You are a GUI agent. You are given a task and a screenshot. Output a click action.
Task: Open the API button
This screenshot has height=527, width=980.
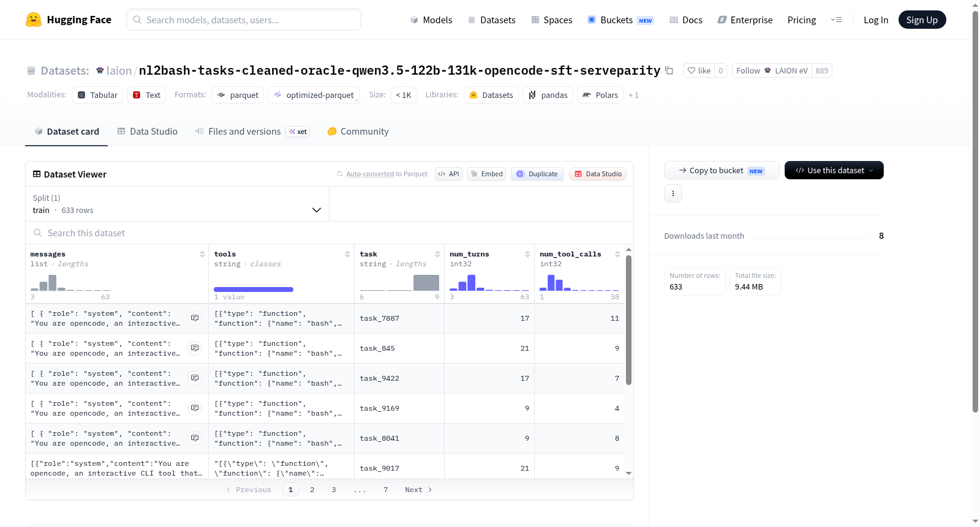pyautogui.click(x=448, y=174)
